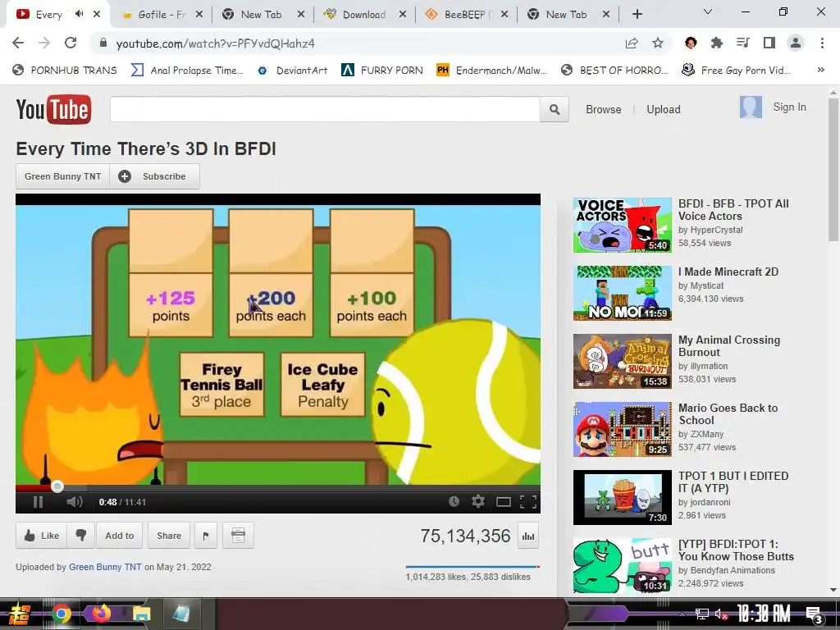This screenshot has height=630, width=840.
Task: Open a new browser tab with plus
Action: click(x=637, y=15)
